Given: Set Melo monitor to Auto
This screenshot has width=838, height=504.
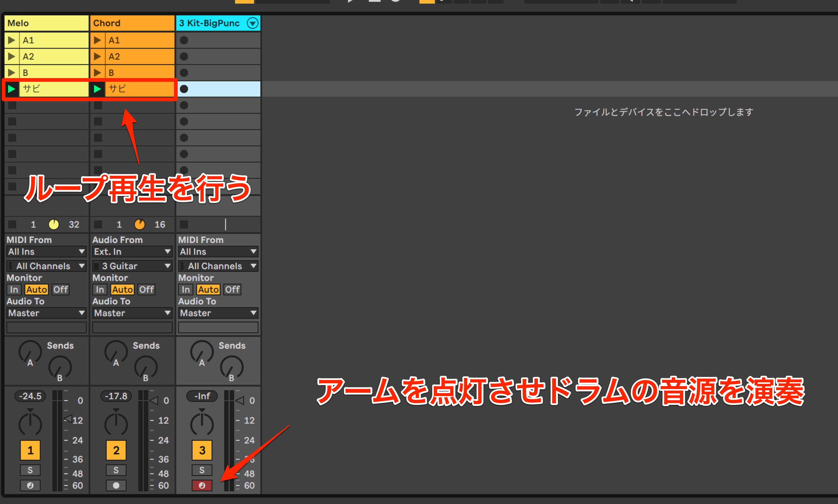Looking at the screenshot, I should tap(37, 290).
